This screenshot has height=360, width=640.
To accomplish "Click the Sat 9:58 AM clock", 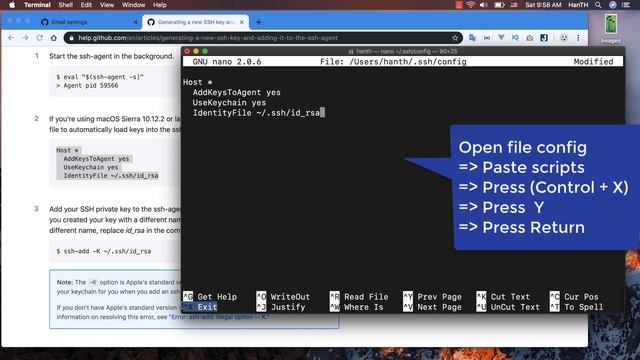I will coord(543,5).
